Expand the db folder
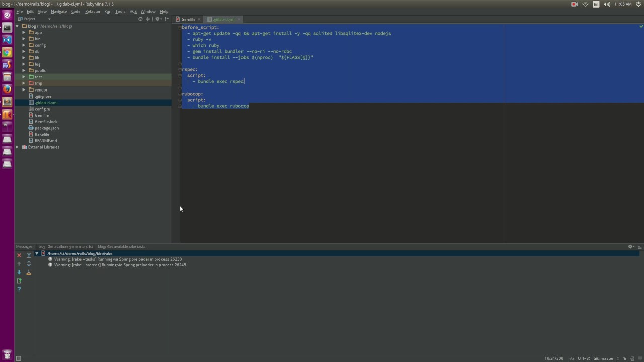Viewport: 644px width, 362px height. point(24,52)
